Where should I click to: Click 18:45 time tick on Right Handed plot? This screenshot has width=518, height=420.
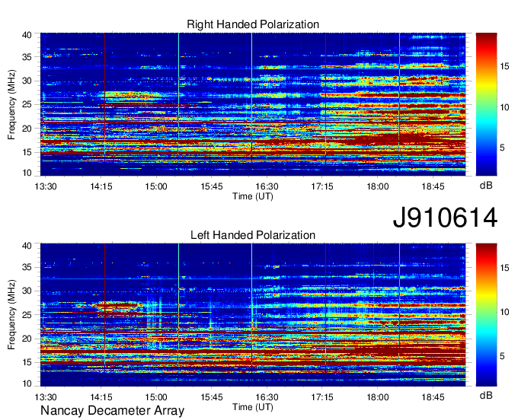tap(433, 186)
